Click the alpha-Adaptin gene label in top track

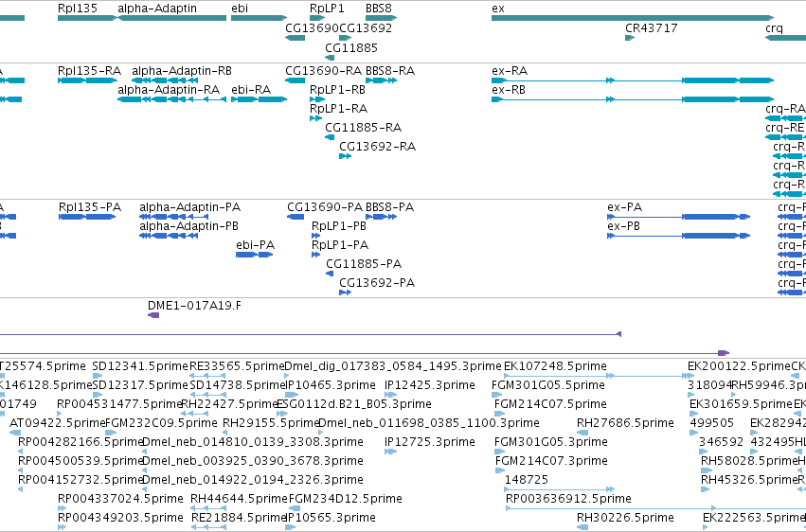tap(157, 9)
